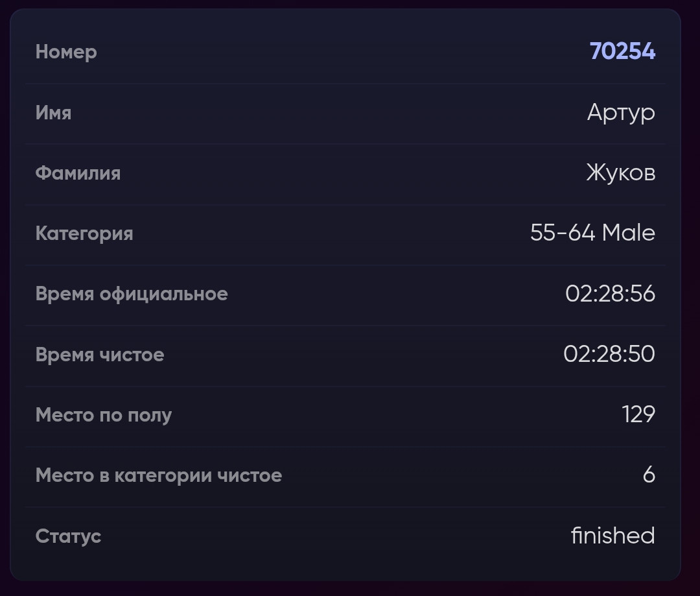Image resolution: width=700 pixels, height=596 pixels.
Task: Select the Имя field label
Action: tap(53, 113)
